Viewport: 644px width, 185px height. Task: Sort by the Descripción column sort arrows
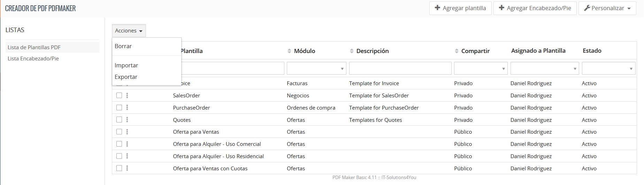pyautogui.click(x=352, y=51)
